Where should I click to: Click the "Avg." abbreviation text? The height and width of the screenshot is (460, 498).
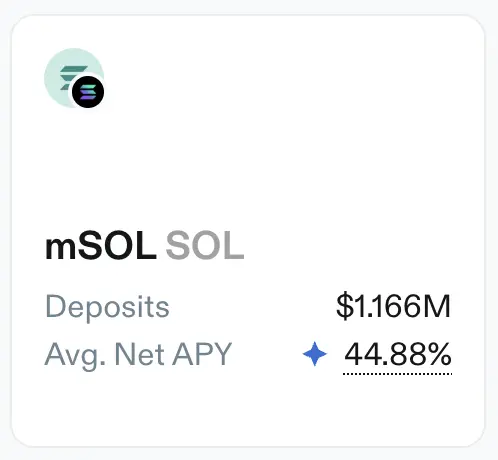click(75, 357)
